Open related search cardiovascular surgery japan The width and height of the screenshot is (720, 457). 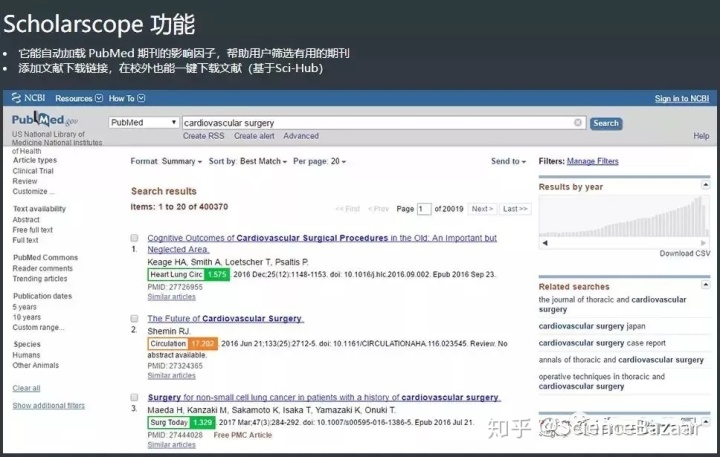[x=592, y=326]
